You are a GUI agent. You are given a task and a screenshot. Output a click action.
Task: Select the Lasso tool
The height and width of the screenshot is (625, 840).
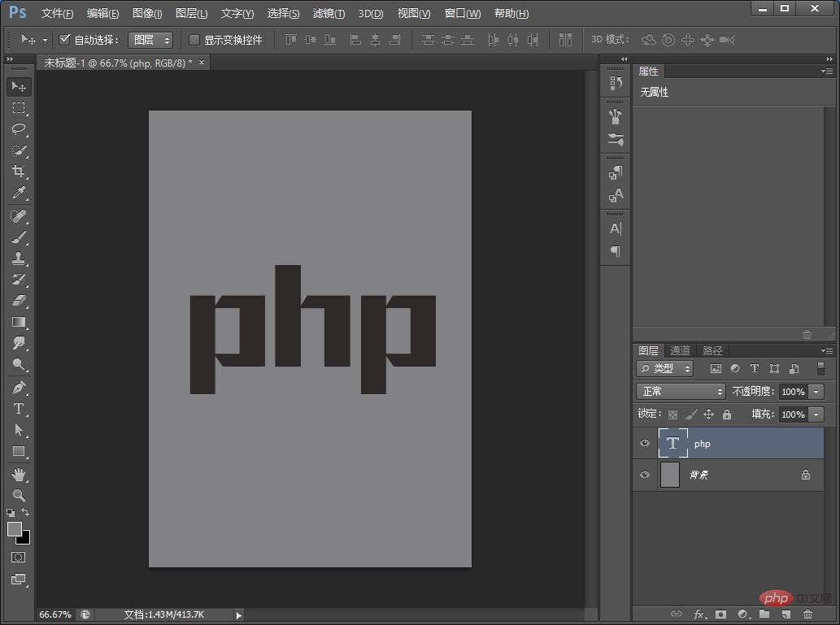[x=19, y=129]
